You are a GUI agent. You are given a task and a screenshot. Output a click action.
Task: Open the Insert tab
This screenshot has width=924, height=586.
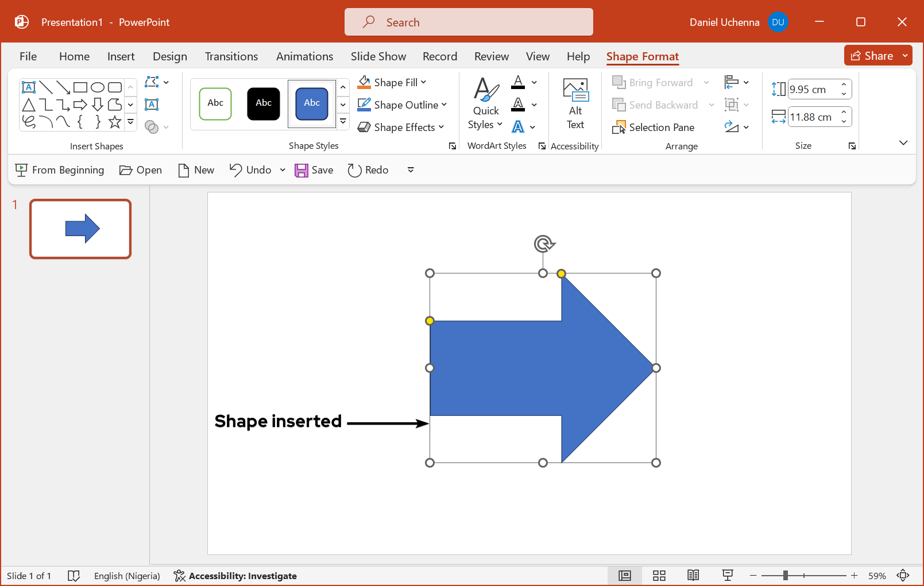point(121,56)
